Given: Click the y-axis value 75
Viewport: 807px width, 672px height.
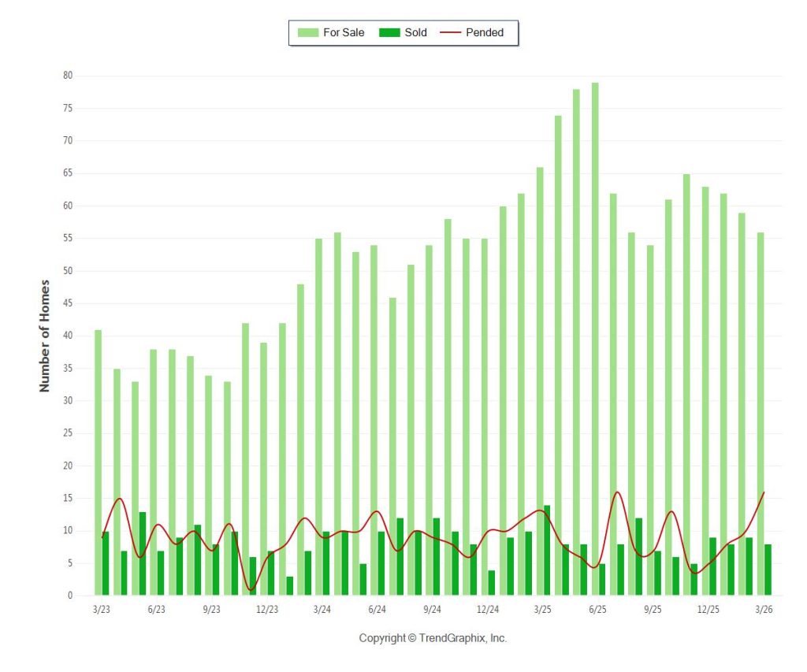Looking at the screenshot, I should click(x=68, y=108).
